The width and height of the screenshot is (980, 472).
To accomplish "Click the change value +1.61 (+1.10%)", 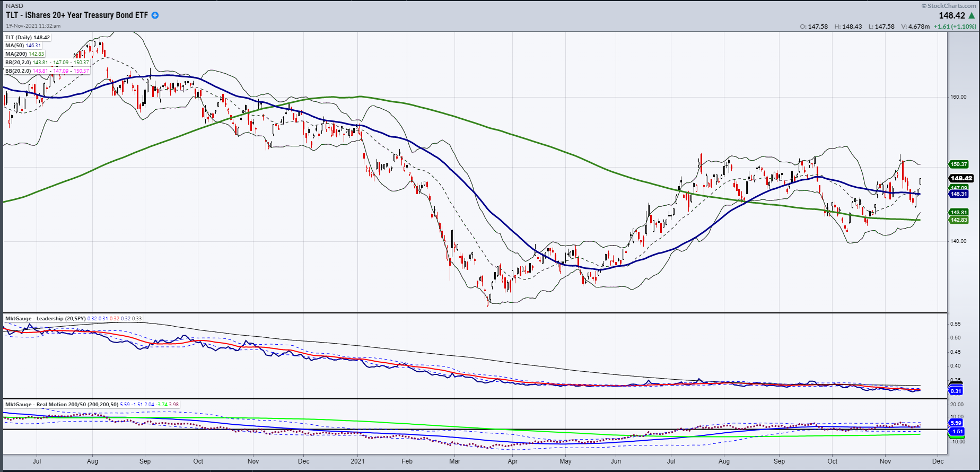I will pos(955,27).
